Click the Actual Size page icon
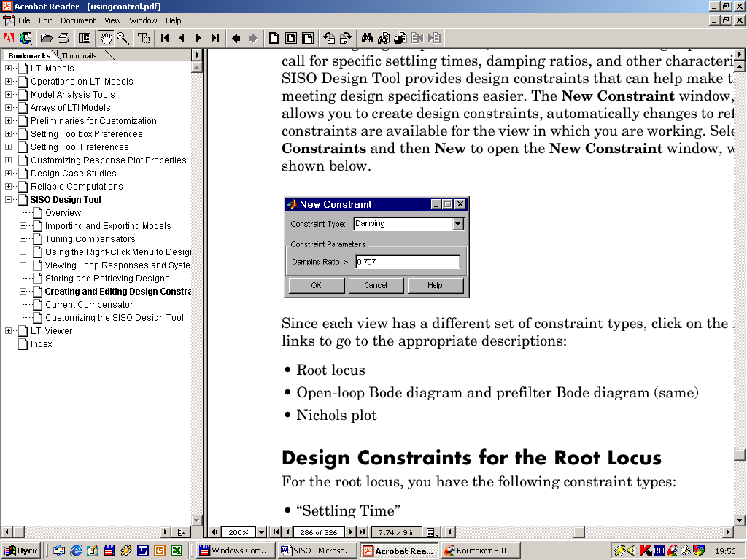The height and width of the screenshot is (560, 747). (274, 38)
